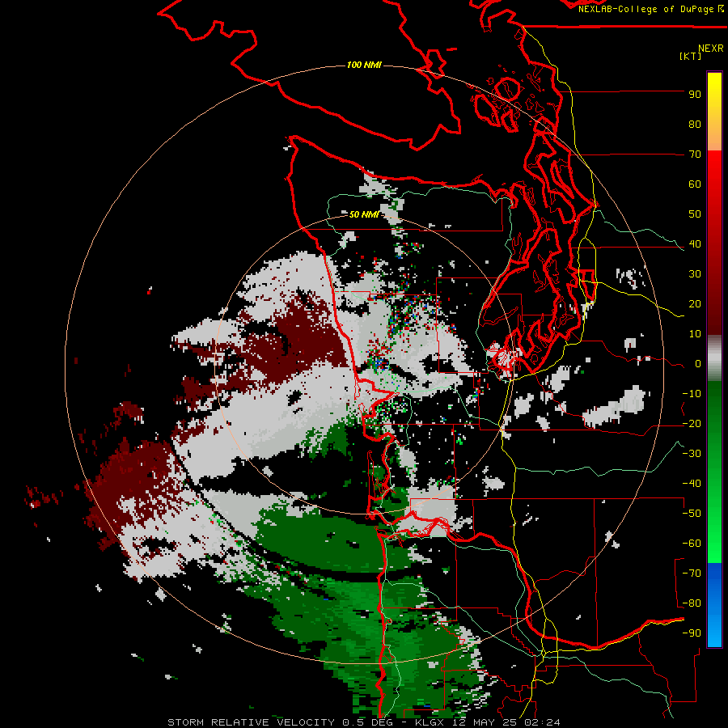Select the 40 value on the velocity legend
Screen dimensions: 728x728
pyautogui.click(x=695, y=243)
